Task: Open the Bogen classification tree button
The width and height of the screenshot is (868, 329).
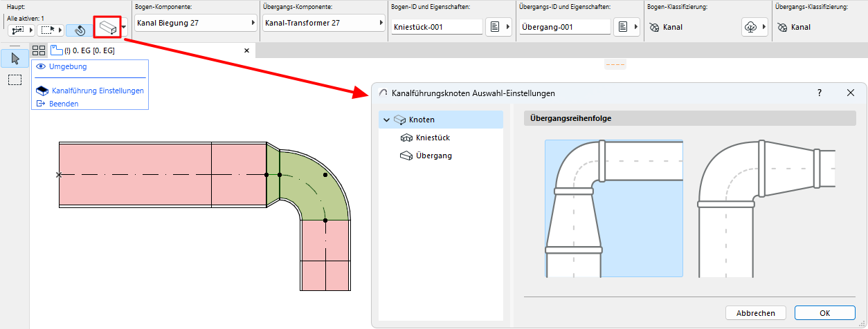Action: coord(754,27)
